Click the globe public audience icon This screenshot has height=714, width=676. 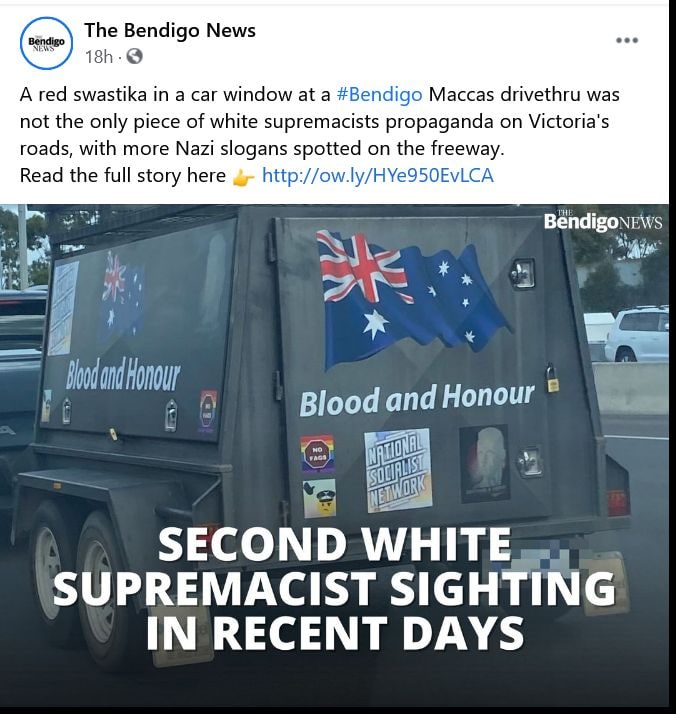(134, 56)
